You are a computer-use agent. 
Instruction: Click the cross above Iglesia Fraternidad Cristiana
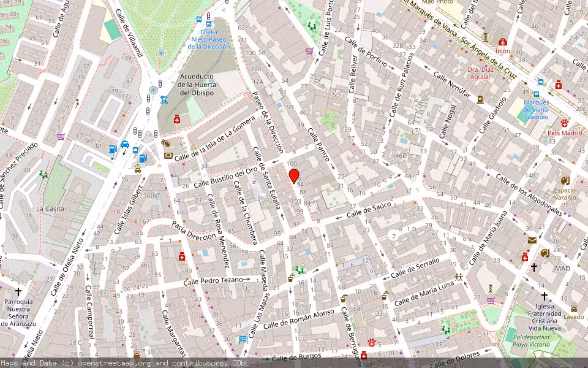(x=544, y=296)
